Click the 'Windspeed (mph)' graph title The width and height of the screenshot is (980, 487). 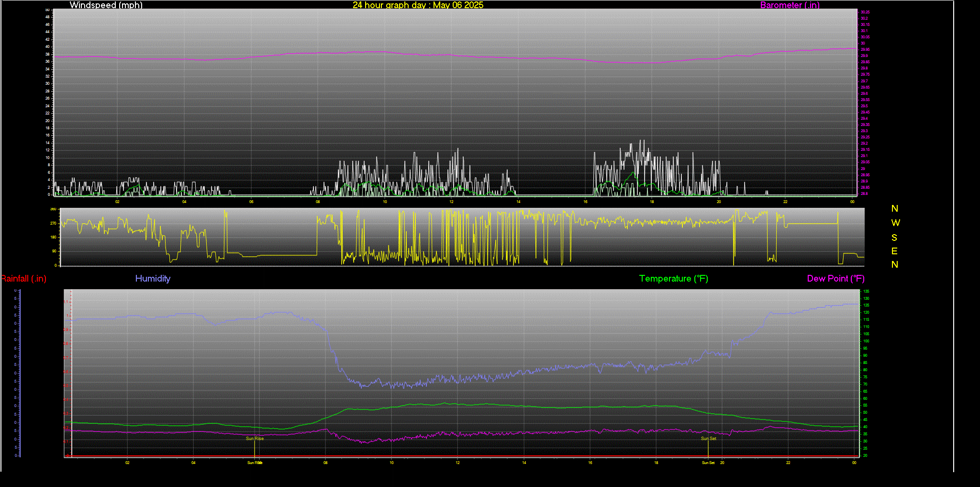(106, 5)
